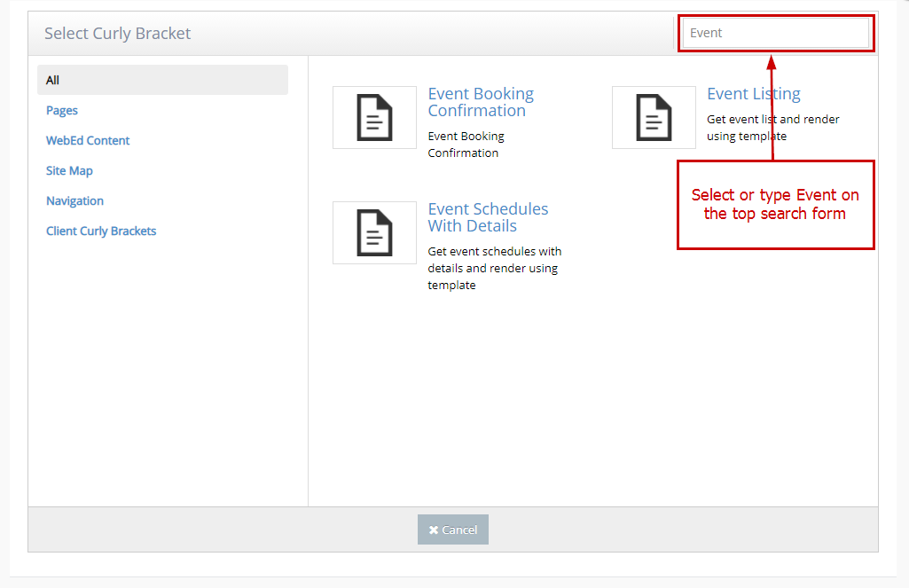Click the Event Booking Confirmation document icon
Screen dimensions: 909x588
[374, 117]
